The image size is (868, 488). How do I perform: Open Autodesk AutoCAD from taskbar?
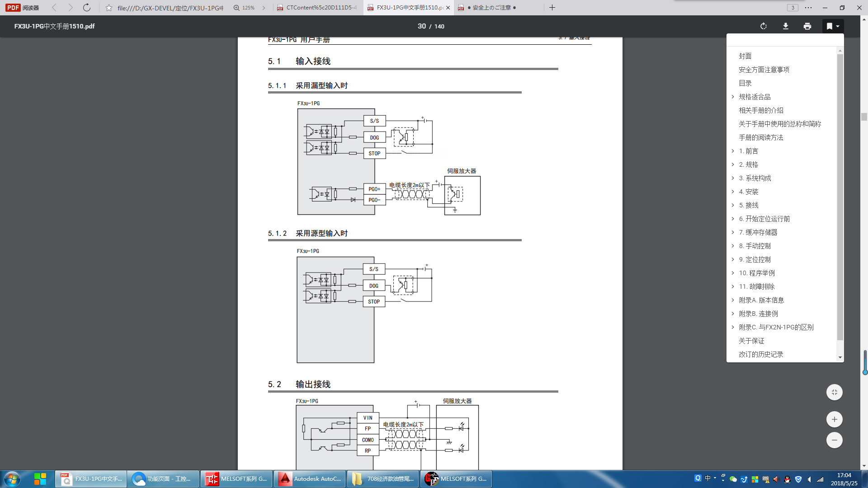[x=310, y=479]
